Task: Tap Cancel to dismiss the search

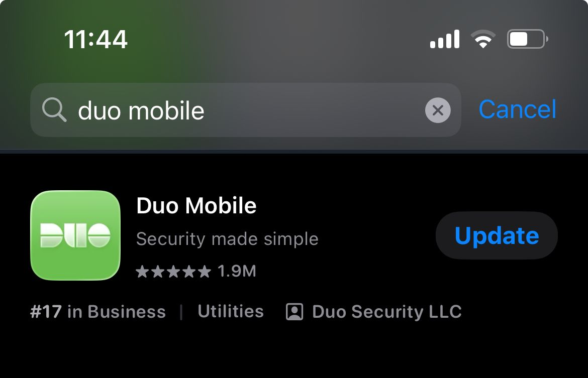Action: pos(518,109)
